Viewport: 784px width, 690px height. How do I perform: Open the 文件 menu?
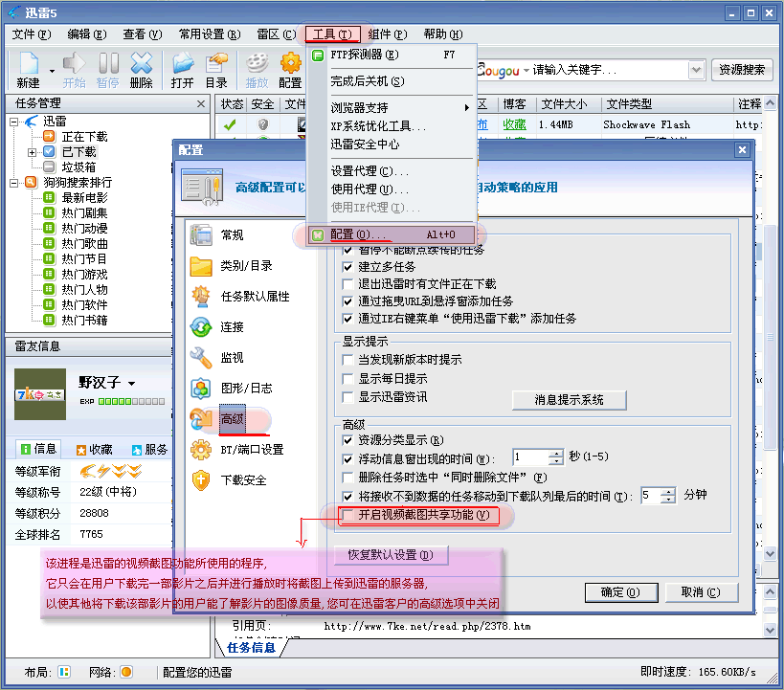point(32,34)
